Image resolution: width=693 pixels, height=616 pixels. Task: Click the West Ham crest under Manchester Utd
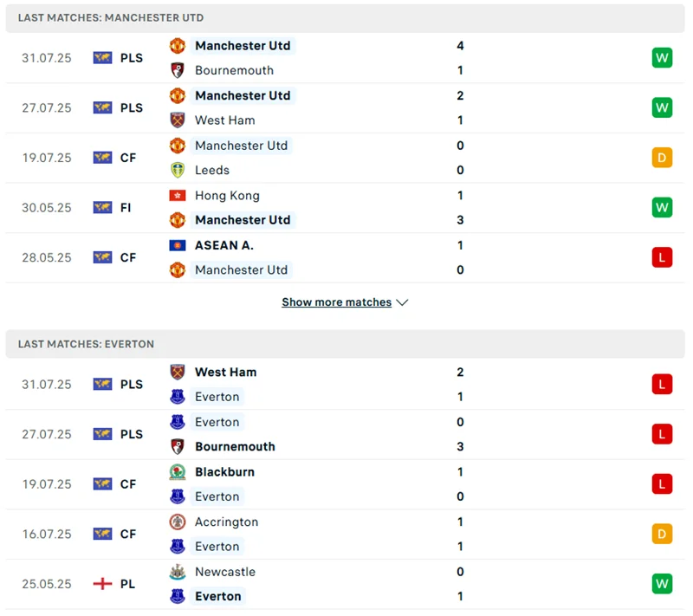tap(178, 120)
